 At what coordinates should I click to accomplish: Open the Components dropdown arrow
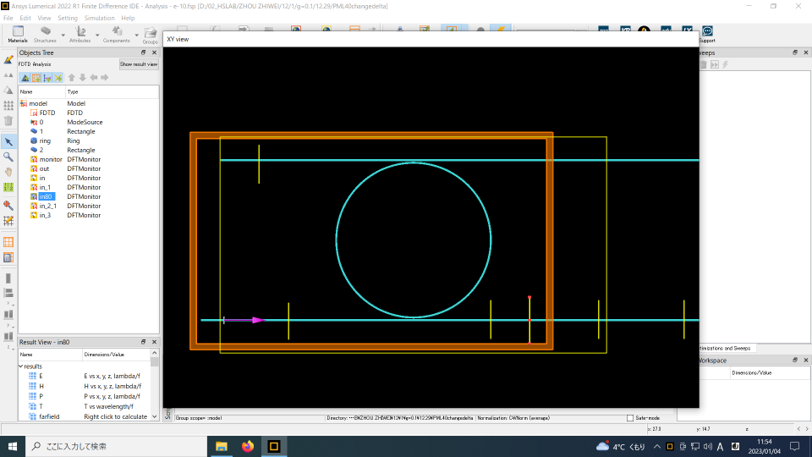coord(136,36)
